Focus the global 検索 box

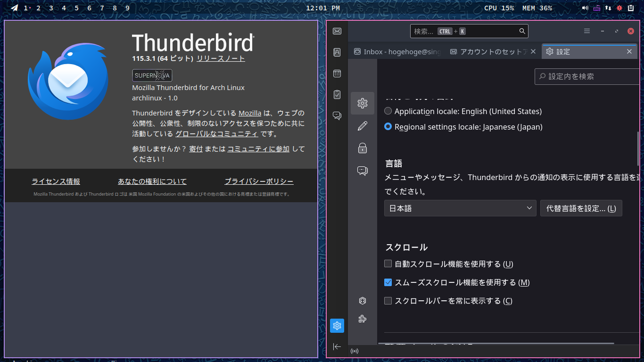point(469,31)
